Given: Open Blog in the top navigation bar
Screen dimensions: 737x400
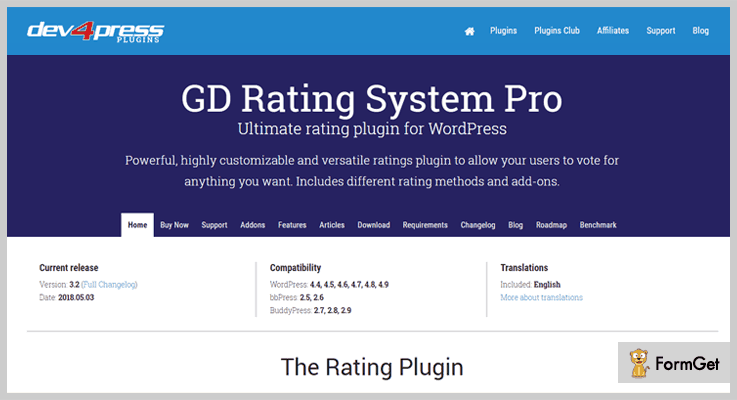Looking at the screenshot, I should (700, 31).
